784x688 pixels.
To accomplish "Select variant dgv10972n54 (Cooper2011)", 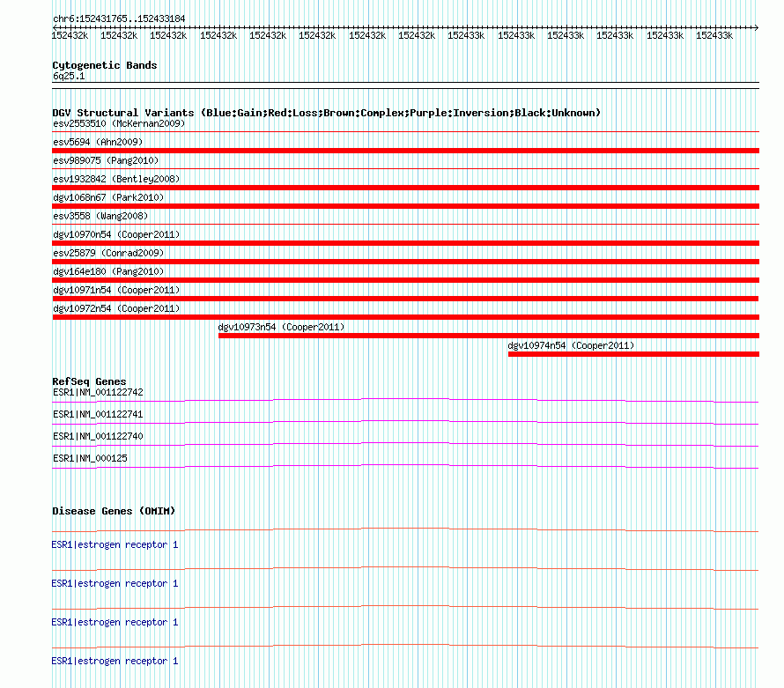I will (x=116, y=308).
